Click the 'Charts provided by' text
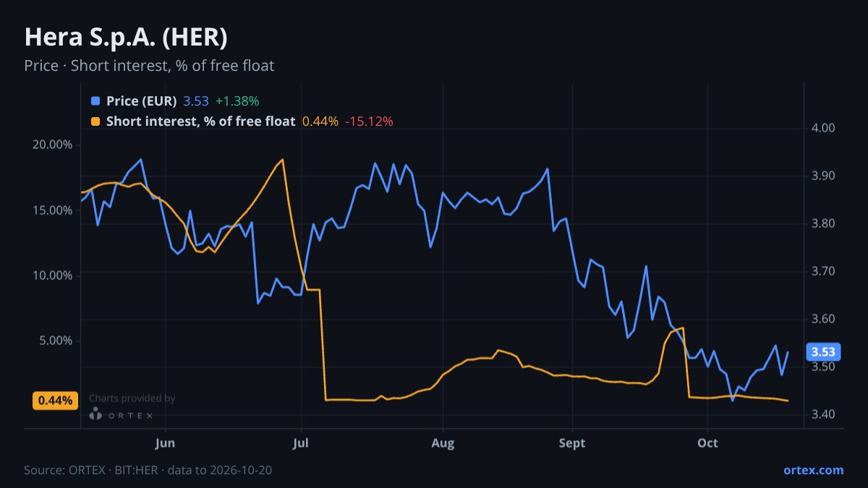Image resolution: width=868 pixels, height=488 pixels. (x=132, y=398)
